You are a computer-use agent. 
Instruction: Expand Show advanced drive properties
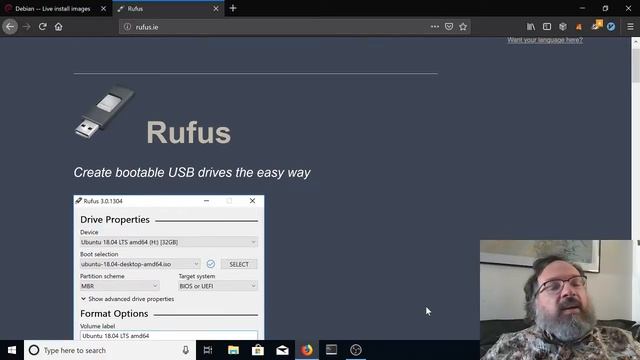pyautogui.click(x=127, y=299)
